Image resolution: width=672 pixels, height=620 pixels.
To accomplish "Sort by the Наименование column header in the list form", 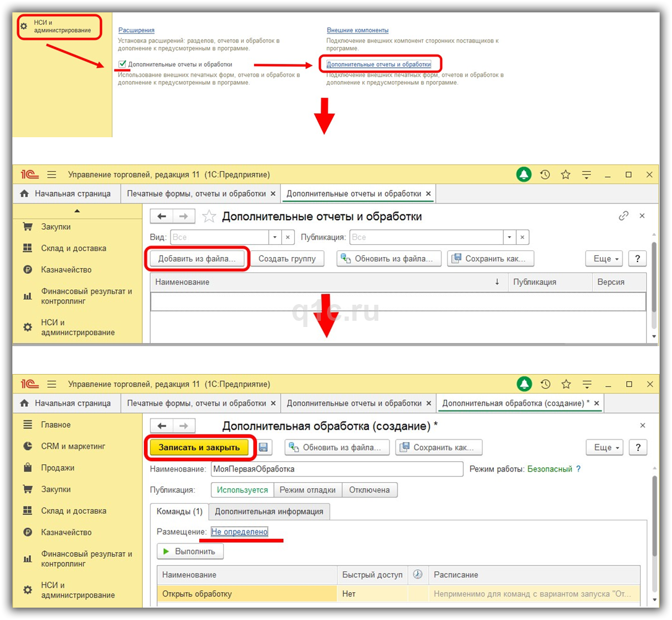I will (329, 282).
